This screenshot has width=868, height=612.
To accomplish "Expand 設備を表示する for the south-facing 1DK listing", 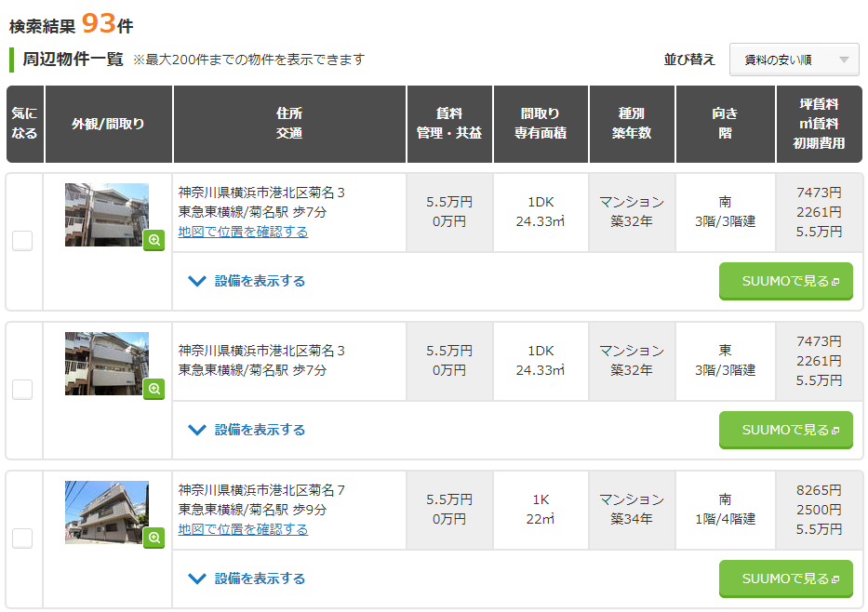I will tap(247, 281).
